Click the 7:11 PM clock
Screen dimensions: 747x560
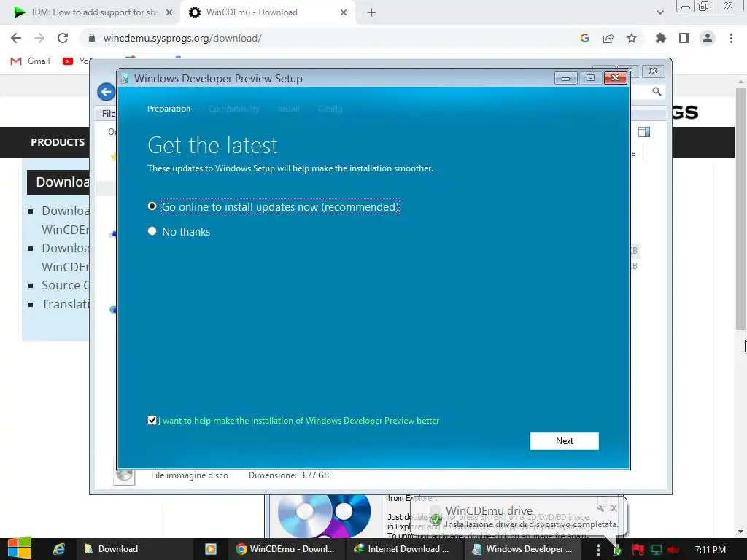711,550
